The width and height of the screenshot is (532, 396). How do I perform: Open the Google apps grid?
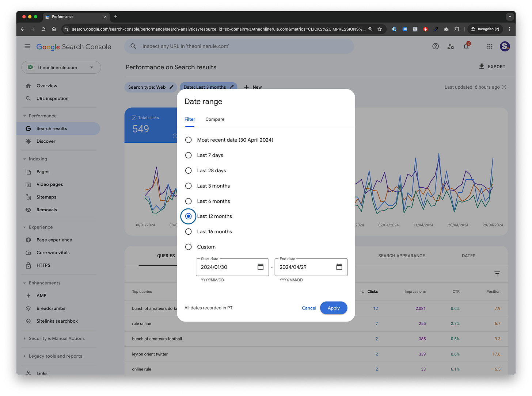(490, 46)
